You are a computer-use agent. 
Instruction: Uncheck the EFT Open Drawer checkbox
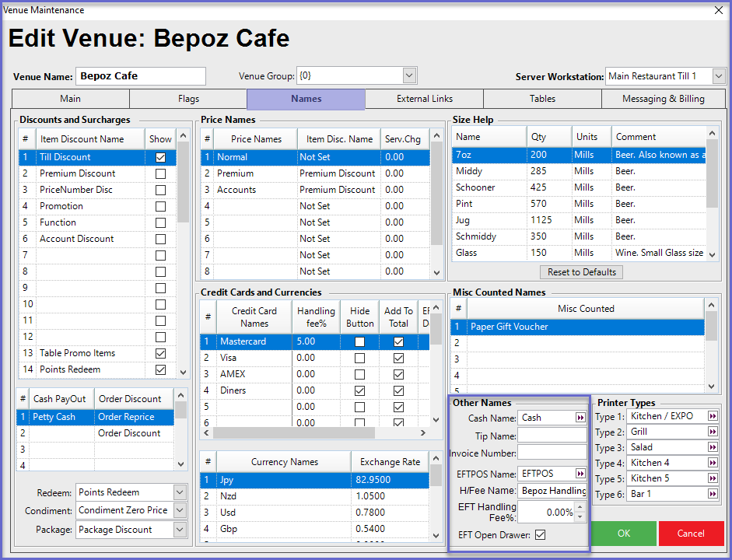point(541,535)
